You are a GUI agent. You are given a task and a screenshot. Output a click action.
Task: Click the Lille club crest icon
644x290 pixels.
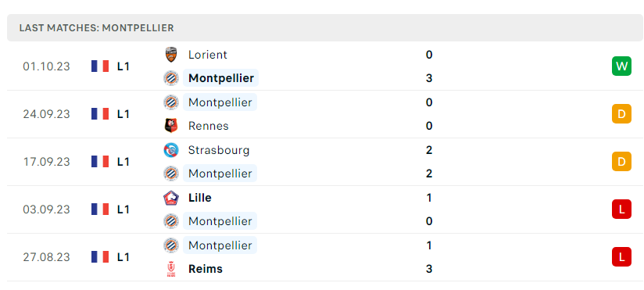(x=171, y=198)
